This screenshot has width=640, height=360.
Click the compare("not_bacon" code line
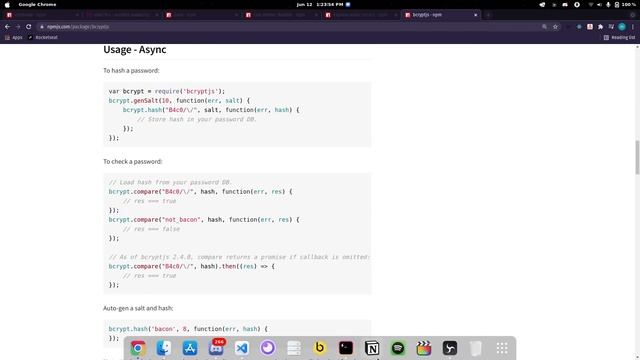tap(204, 220)
